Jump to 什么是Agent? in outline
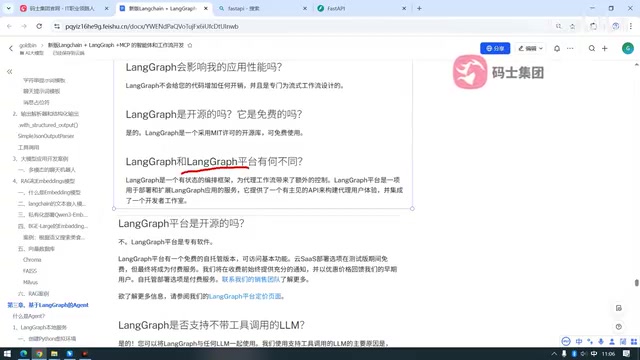Image resolution: width=640 pixels, height=360 pixels. point(29,316)
